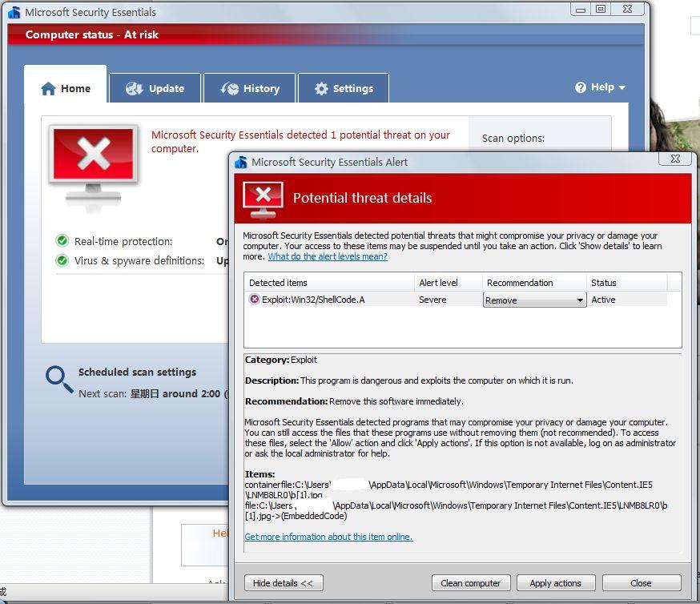Switch to the Update tab
Image resolution: width=700 pixels, height=604 pixels.
(x=155, y=88)
